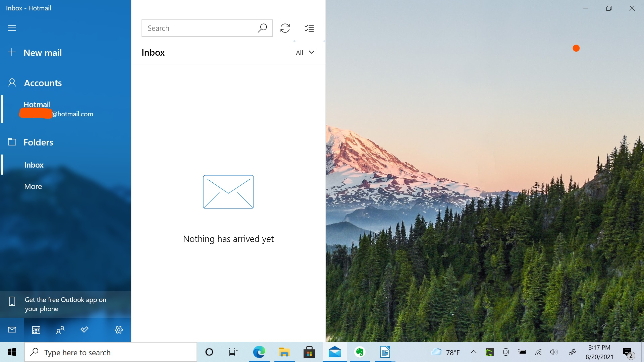The height and width of the screenshot is (362, 644).
Task: Open the All filter dropdown
Action: [305, 53]
